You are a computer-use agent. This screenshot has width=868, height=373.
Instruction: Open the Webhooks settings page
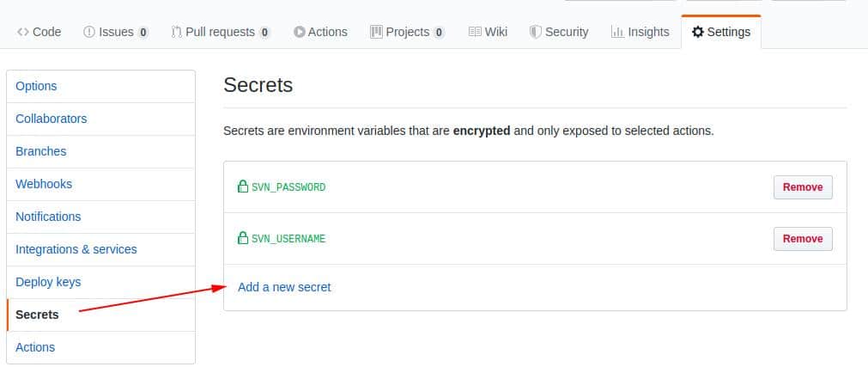100,184
